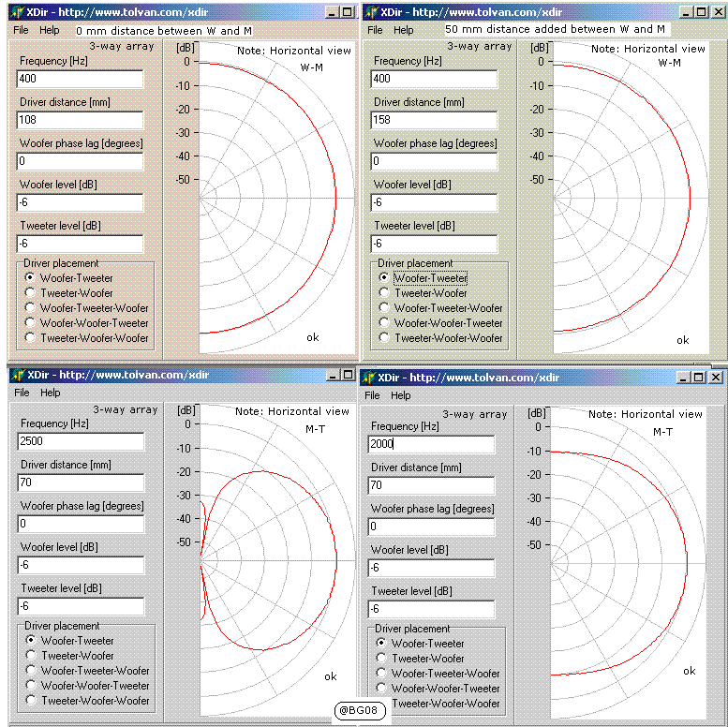The image size is (728, 727).
Task: Click Woofer level field in the 2500 Hz window
Action: point(81,565)
